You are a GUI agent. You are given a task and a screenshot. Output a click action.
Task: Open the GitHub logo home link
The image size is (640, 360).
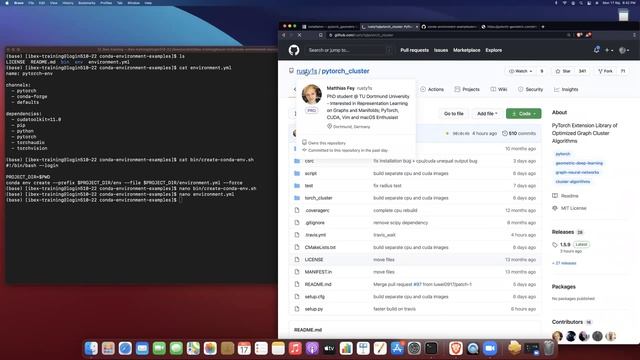(x=294, y=50)
